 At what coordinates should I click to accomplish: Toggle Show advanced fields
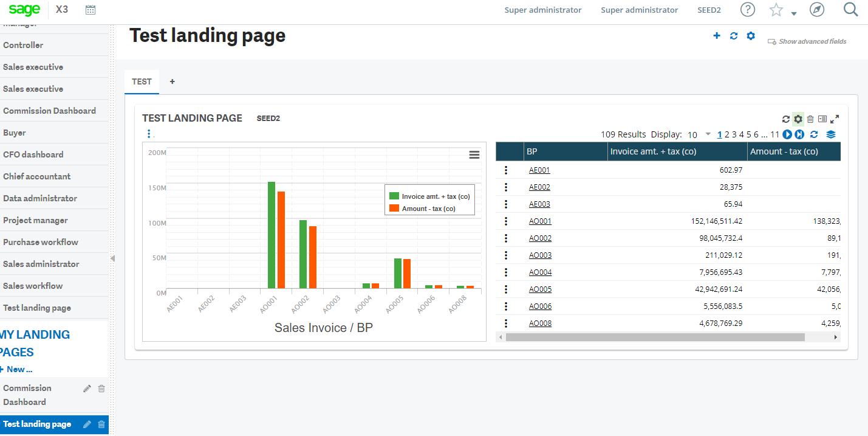[x=807, y=41]
